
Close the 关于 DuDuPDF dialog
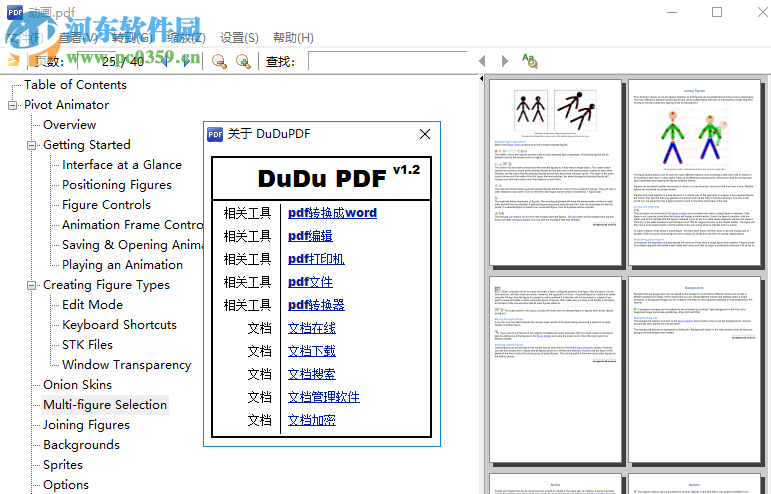tap(425, 134)
